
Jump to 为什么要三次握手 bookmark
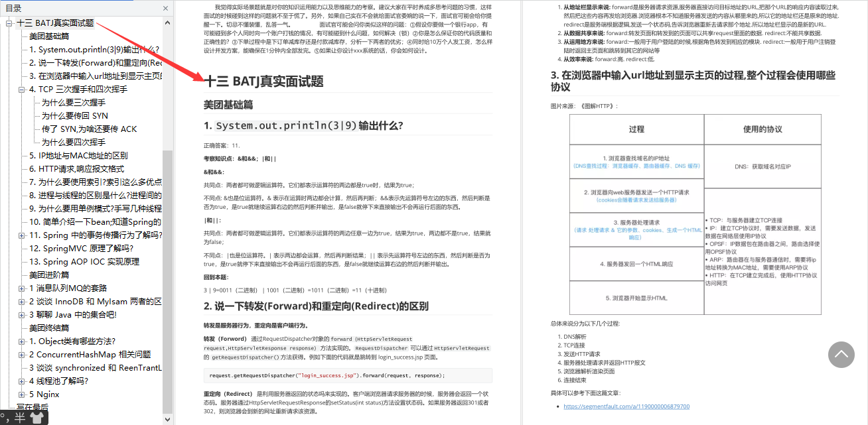pos(74,103)
